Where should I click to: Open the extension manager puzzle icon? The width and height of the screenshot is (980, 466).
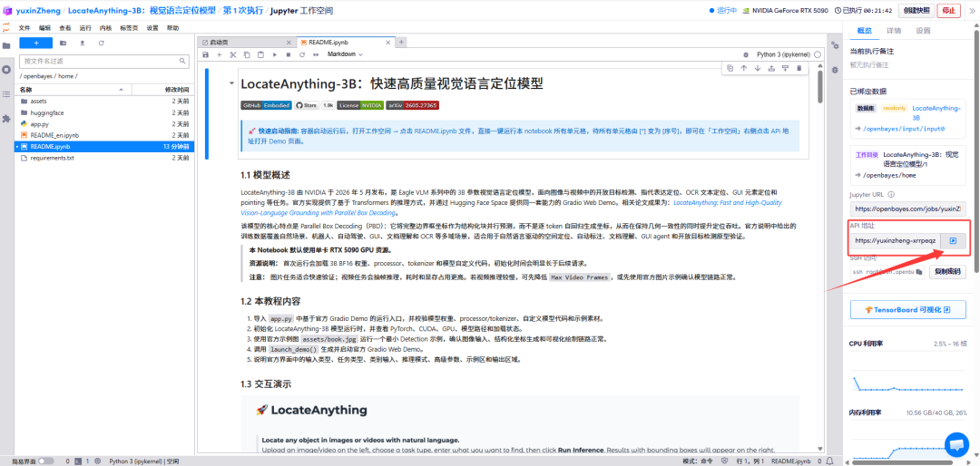tap(6, 118)
